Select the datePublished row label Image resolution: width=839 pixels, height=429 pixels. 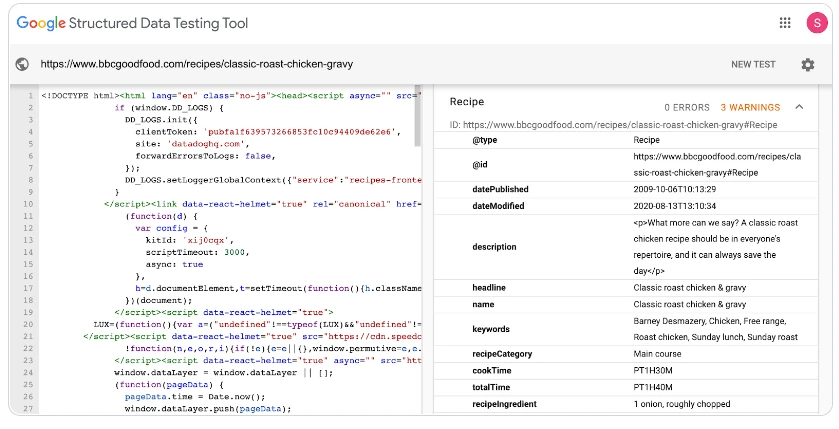click(500, 189)
